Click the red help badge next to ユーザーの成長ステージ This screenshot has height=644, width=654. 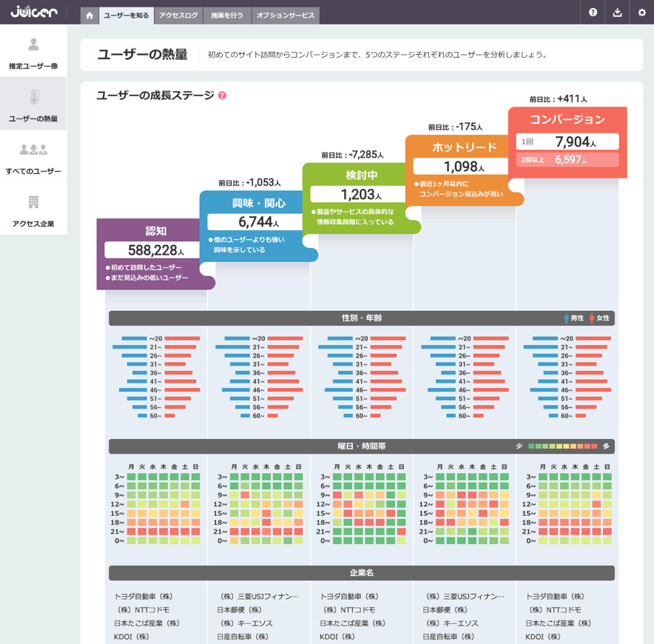tap(221, 95)
